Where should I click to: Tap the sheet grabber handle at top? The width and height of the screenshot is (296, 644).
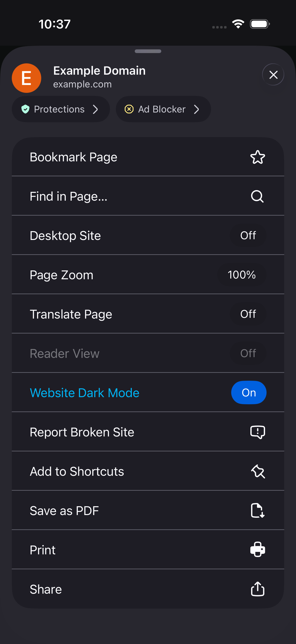click(x=148, y=51)
